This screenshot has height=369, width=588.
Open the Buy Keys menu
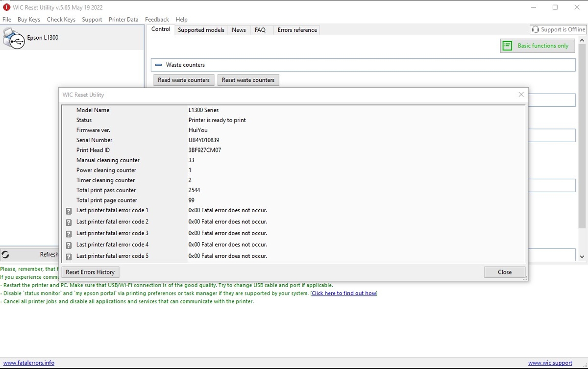click(29, 20)
